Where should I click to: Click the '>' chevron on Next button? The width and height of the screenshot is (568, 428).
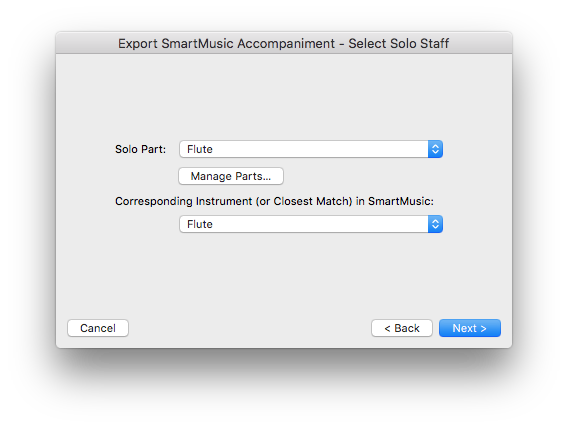pos(483,328)
